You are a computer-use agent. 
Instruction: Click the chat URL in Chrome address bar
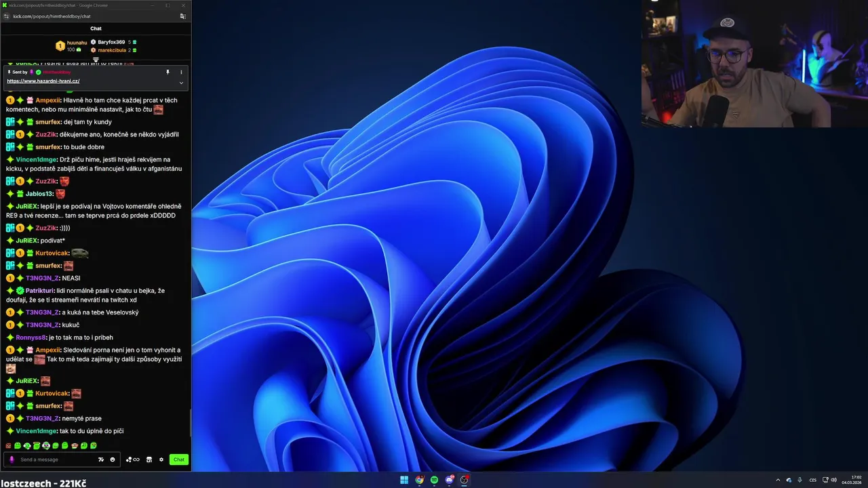coord(52,16)
